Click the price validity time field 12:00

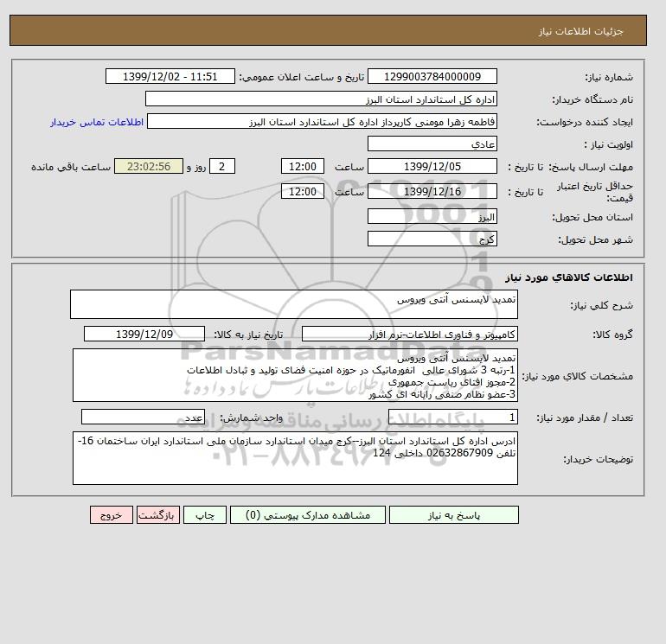(x=303, y=191)
